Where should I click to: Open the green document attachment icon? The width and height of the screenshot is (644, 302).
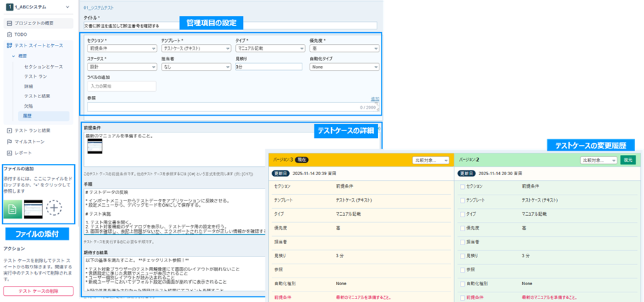pyautogui.click(x=13, y=208)
